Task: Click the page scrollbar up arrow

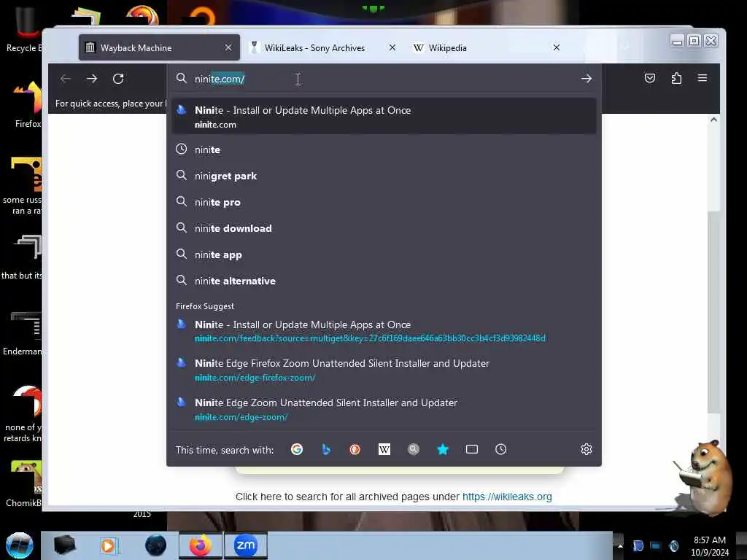Action: [713, 120]
